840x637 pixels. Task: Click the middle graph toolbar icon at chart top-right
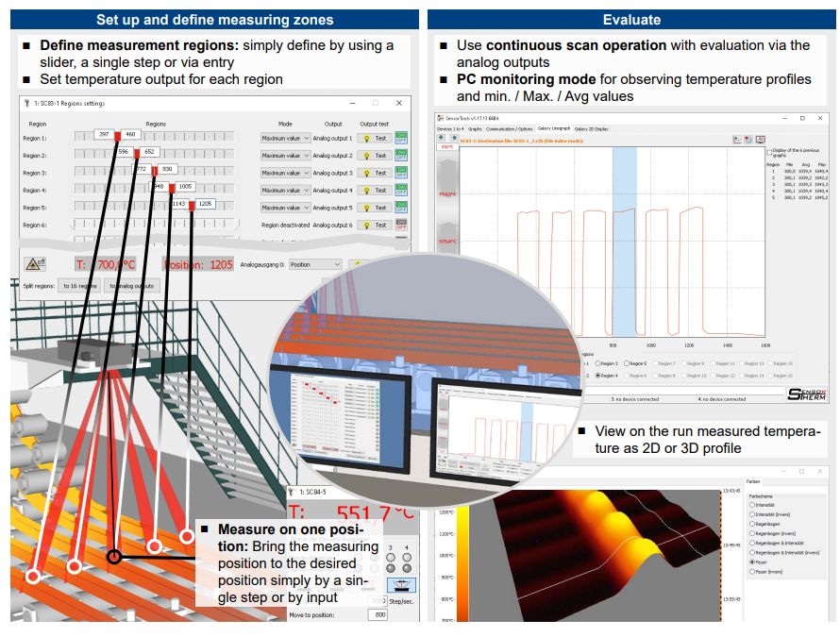[x=748, y=139]
